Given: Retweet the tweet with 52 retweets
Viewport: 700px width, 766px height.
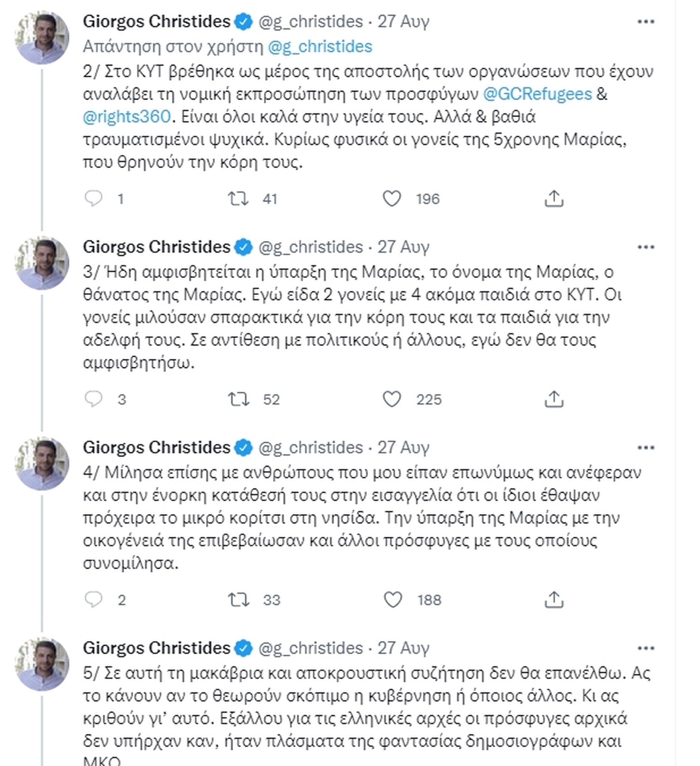Looking at the screenshot, I should pyautogui.click(x=238, y=399).
